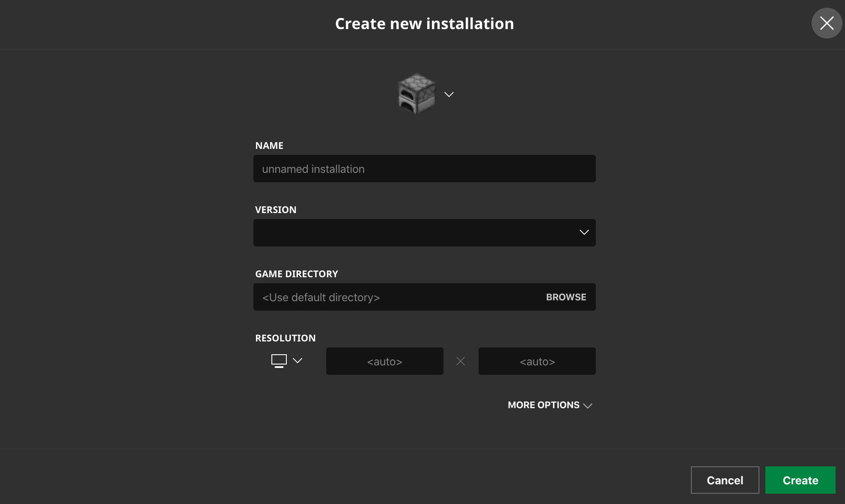The height and width of the screenshot is (504, 845).
Task: Click the chevron beside MORE OPTIONS
Action: click(588, 406)
